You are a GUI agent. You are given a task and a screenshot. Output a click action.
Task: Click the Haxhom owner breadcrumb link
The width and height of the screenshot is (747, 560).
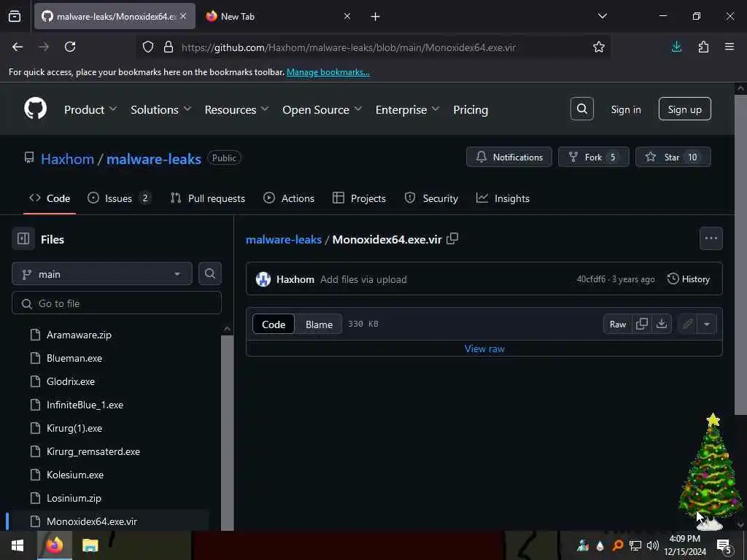(67, 158)
